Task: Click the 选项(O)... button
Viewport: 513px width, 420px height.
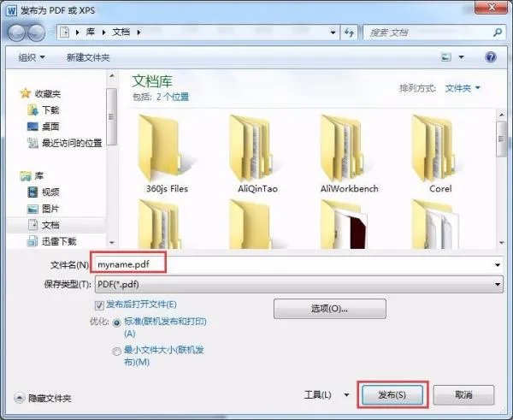Action: [x=330, y=309]
